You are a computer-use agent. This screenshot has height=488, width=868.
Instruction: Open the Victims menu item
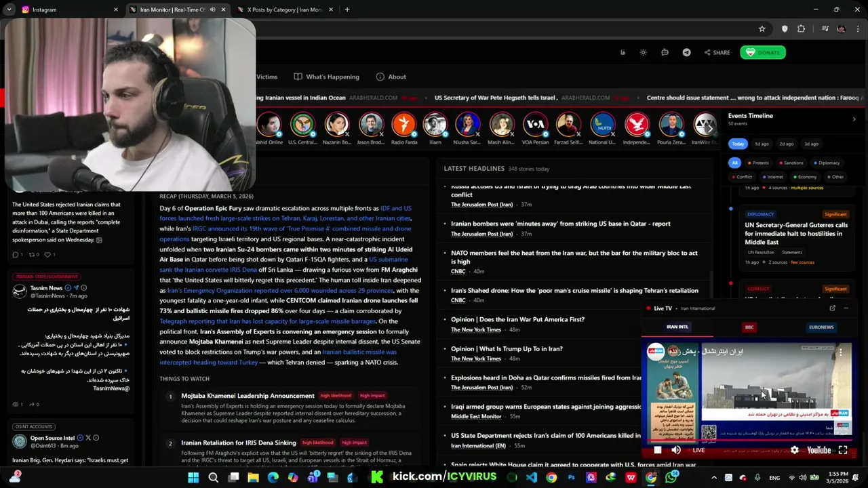tap(267, 77)
